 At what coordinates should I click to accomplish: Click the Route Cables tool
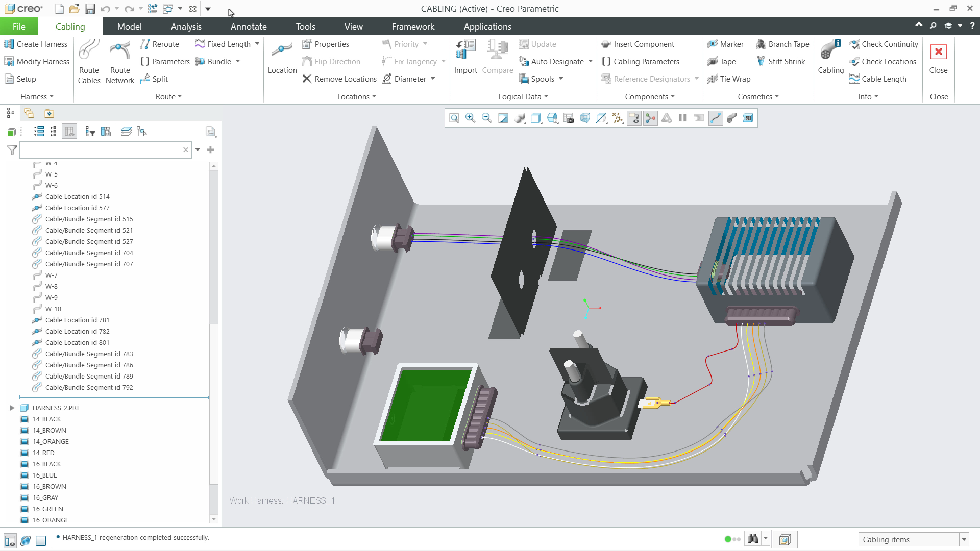coord(89,62)
